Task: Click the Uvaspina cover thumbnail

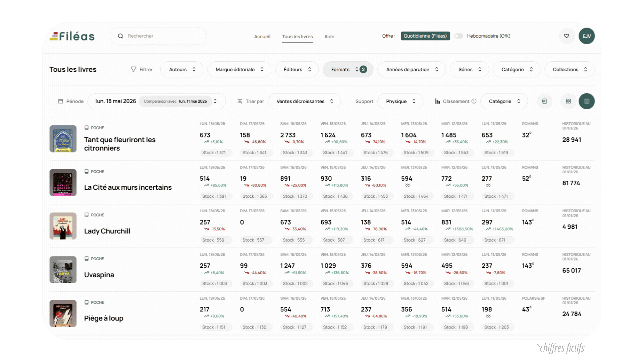Action: pos(63,270)
